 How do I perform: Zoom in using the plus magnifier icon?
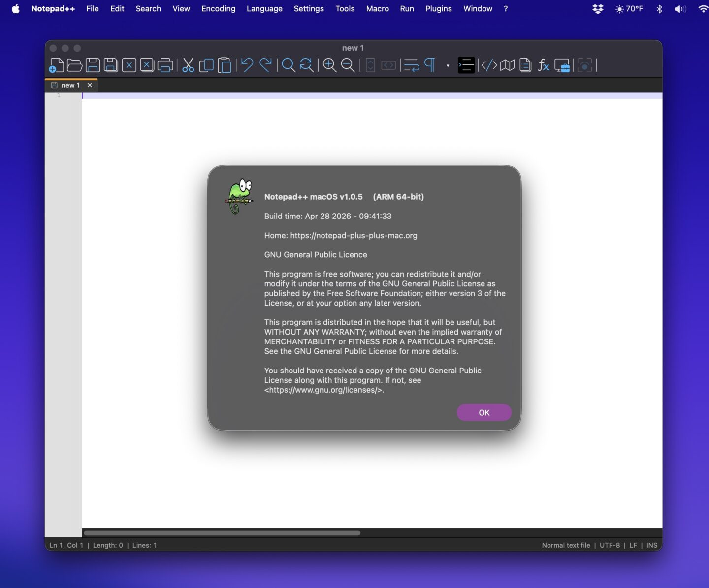pyautogui.click(x=329, y=65)
